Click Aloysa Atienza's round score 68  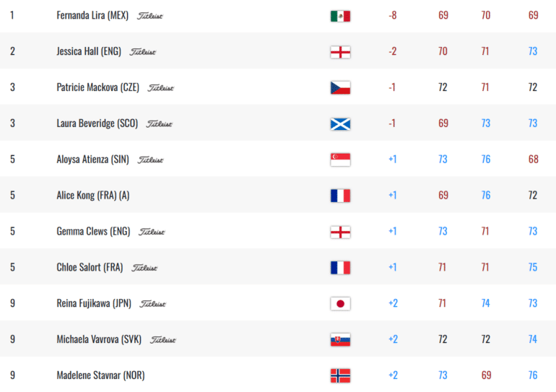tap(534, 159)
